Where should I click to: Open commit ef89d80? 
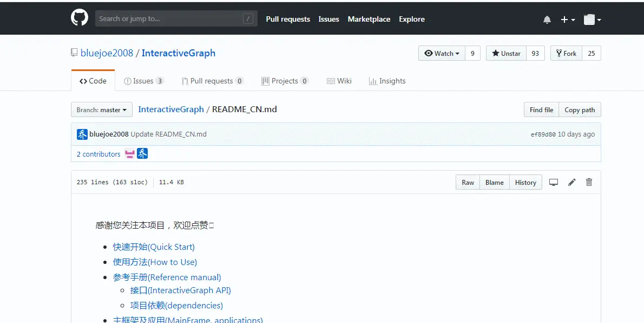(543, 134)
